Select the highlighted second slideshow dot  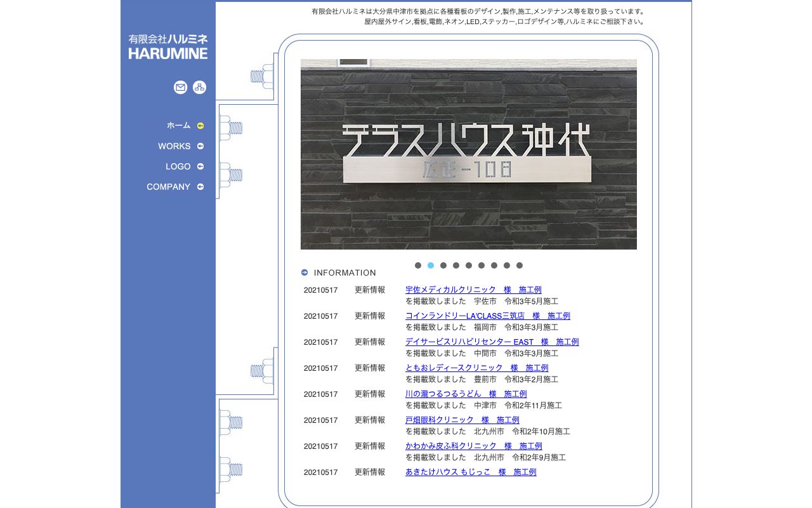click(x=431, y=265)
